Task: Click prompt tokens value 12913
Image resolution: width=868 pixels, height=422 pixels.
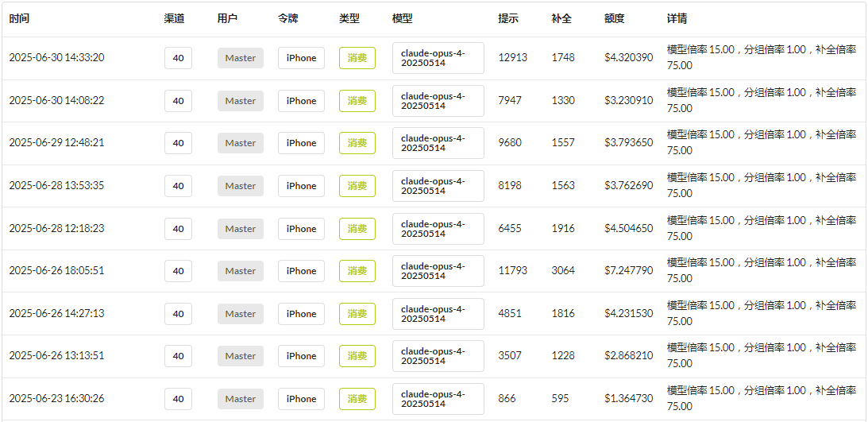Action: coord(512,58)
